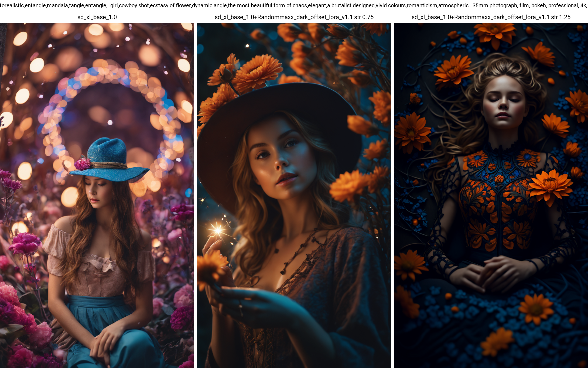Click the sleeping girl's face in right image
This screenshot has width=588, height=368.
[504, 104]
